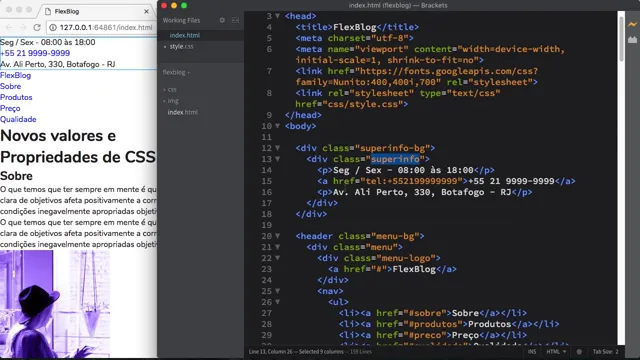This screenshot has width=640, height=360.
Task: Reload the browser page
Action: coord(37,27)
